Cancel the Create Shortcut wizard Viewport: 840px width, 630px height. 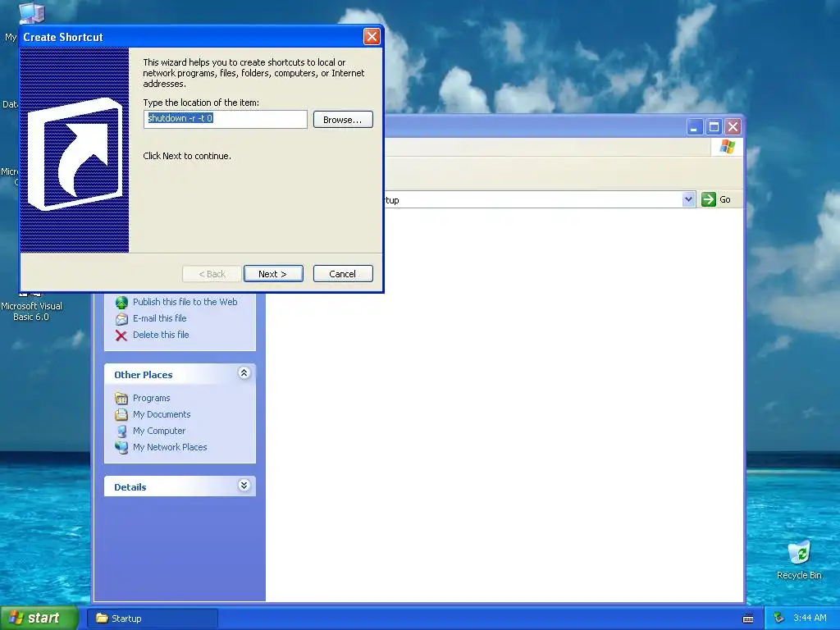pyautogui.click(x=343, y=274)
